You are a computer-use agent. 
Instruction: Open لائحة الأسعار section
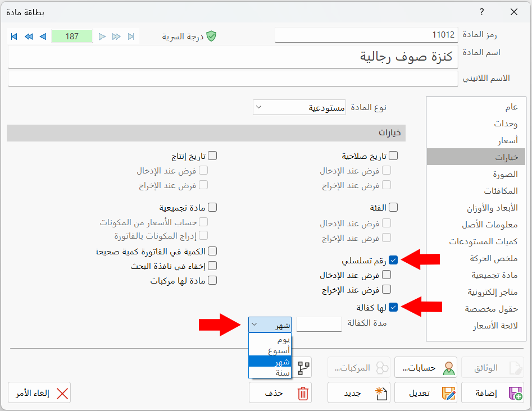pos(476,326)
